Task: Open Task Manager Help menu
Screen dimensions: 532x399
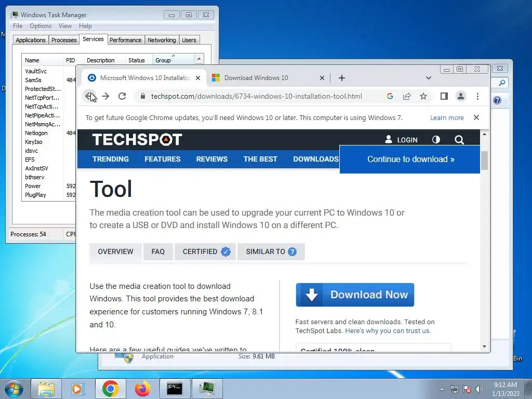Action: click(x=85, y=26)
